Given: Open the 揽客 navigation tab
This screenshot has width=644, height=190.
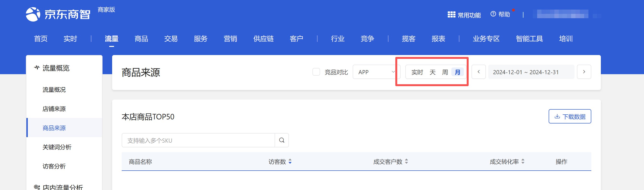Looking at the screenshot, I should [x=409, y=39].
